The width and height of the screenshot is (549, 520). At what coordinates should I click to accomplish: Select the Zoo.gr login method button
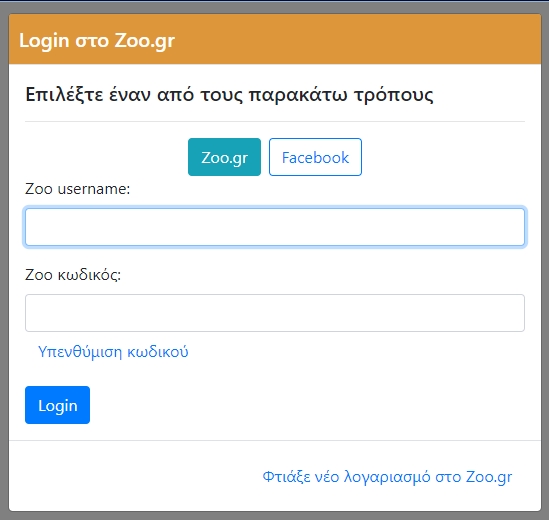pos(224,157)
